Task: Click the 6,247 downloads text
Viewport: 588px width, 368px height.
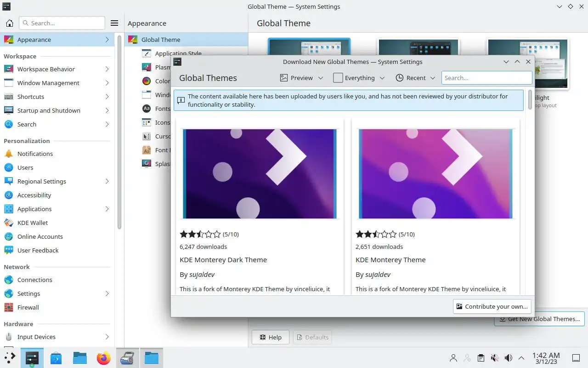Action: pos(203,247)
